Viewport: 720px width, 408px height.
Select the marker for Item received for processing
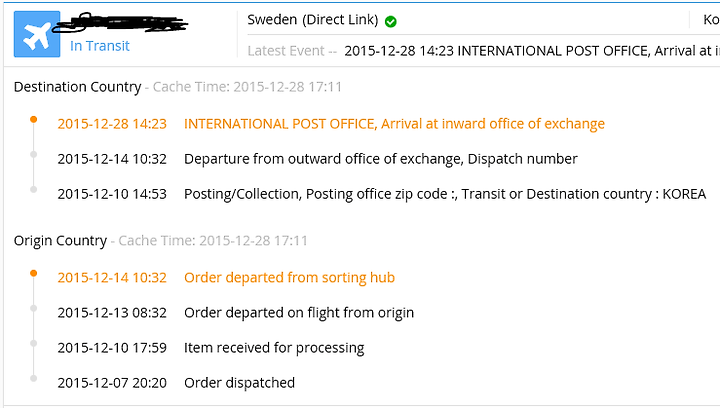(x=34, y=343)
